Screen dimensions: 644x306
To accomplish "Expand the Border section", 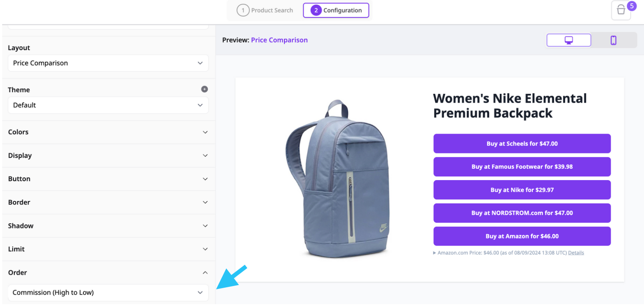I will click(108, 202).
